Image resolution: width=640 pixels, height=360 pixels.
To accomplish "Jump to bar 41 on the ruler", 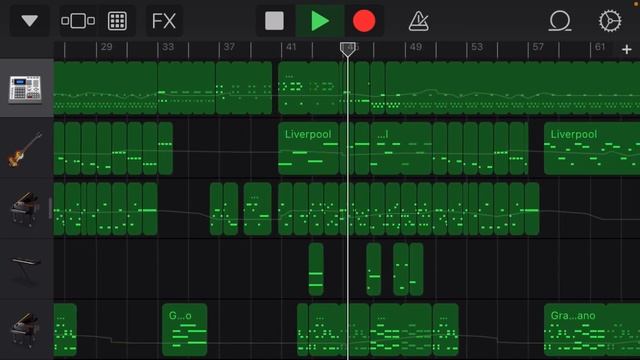I will click(291, 47).
